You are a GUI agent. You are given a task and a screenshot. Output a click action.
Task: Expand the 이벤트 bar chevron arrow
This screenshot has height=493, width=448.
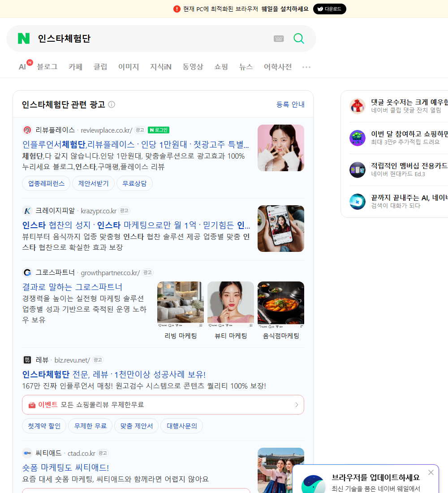[x=297, y=405]
